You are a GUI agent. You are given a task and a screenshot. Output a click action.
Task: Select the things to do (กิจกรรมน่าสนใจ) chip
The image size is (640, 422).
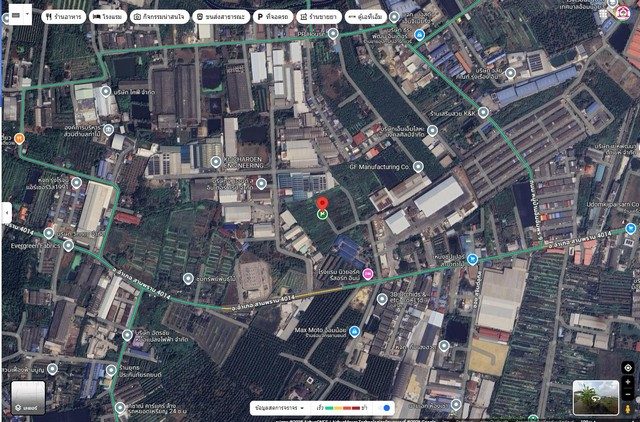pyautogui.click(x=158, y=17)
